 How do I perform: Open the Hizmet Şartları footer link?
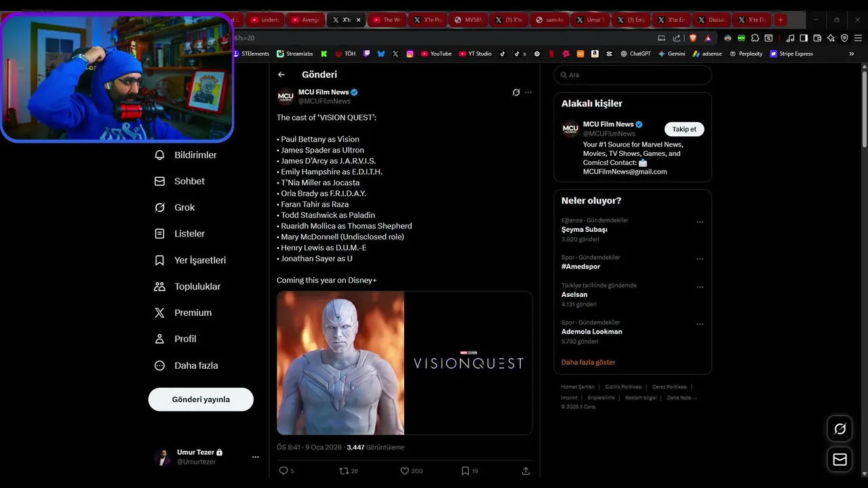(x=578, y=387)
